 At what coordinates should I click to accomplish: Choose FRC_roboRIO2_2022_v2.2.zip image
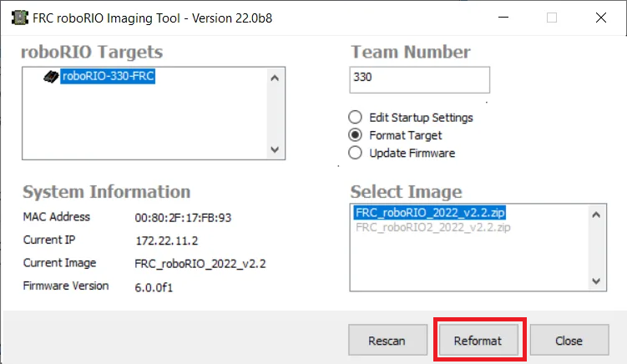pyautogui.click(x=433, y=227)
